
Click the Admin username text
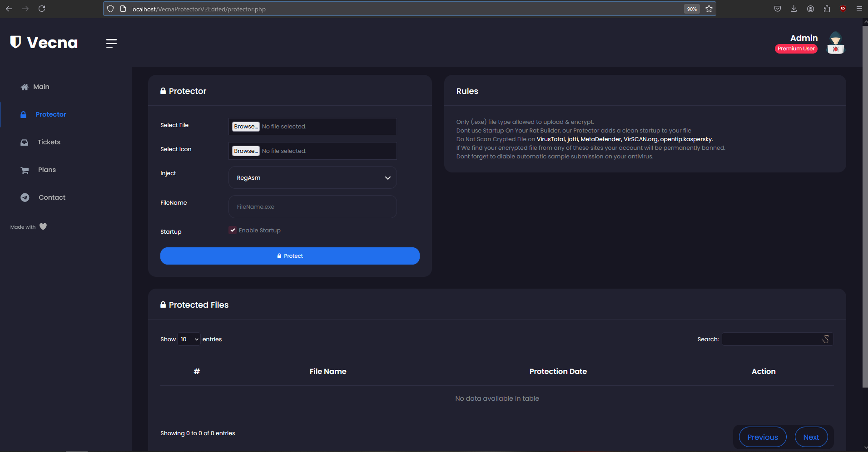pos(804,38)
